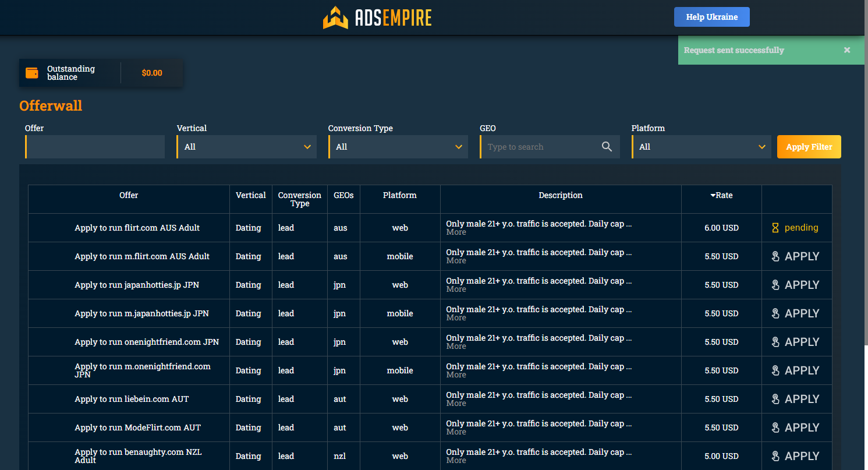Apply to the m.onenightfriend.com JPN offer
The width and height of the screenshot is (868, 470).
(796, 370)
